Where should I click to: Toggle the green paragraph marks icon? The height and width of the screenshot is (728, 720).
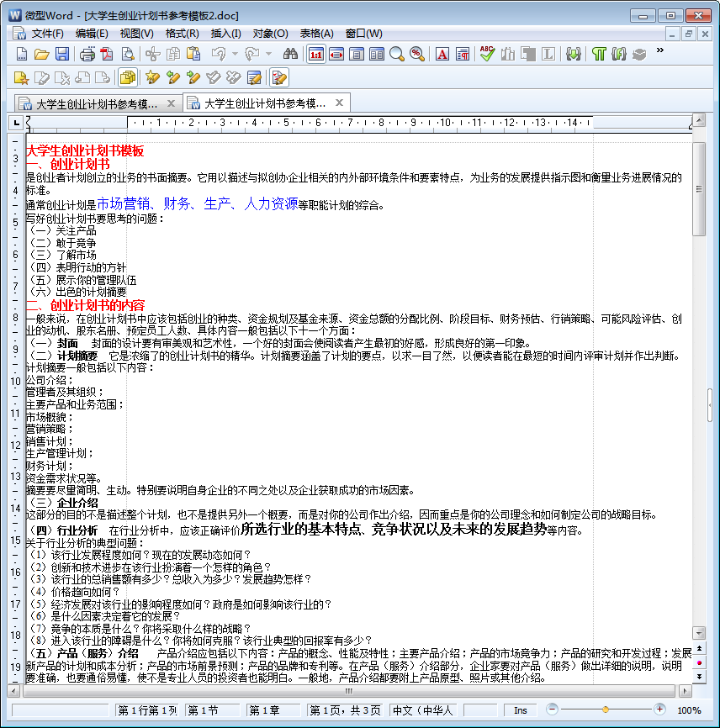pos(599,55)
